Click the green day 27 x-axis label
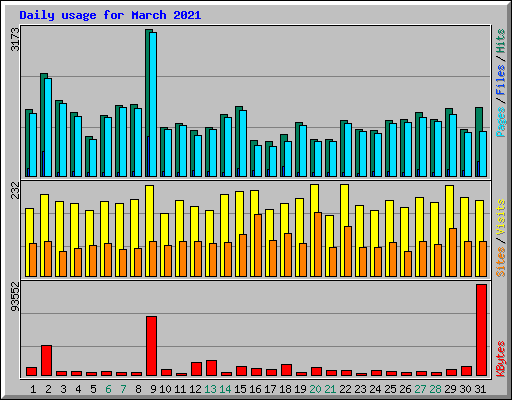 pos(420,389)
